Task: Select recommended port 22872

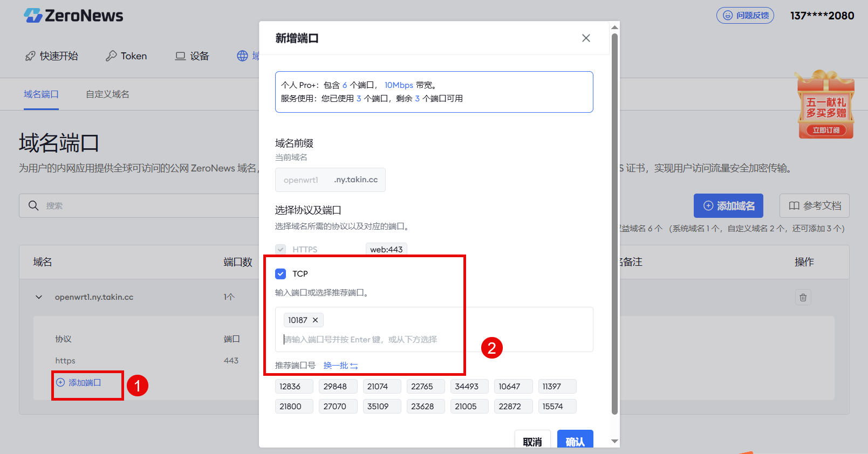Action: click(x=513, y=407)
